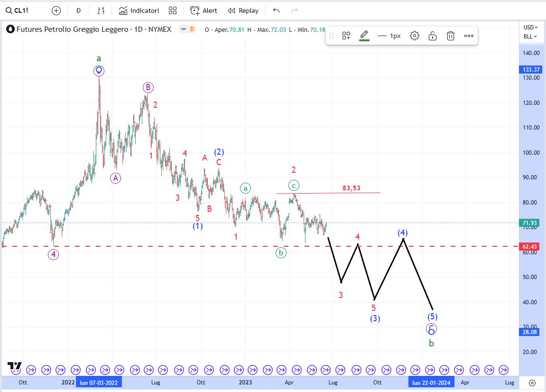Screen dimensions: 546x392
Task: Select the green b label at chart bottom
Action: (x=431, y=343)
